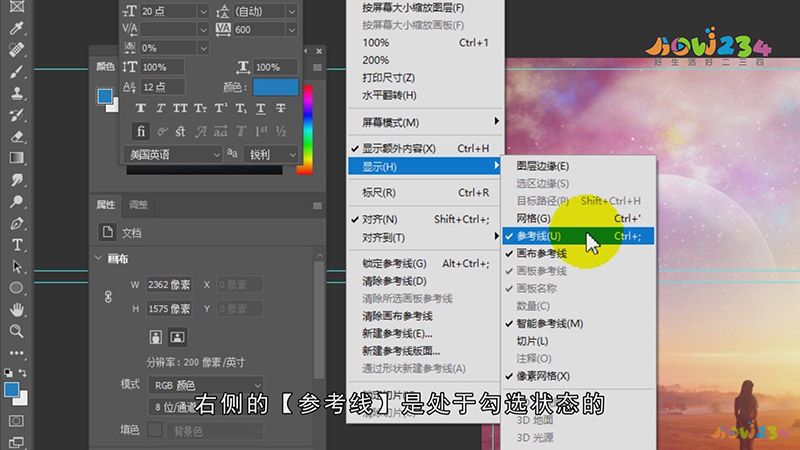Click the rainbow hue slider strip
800x450 pixels.
(308, 130)
